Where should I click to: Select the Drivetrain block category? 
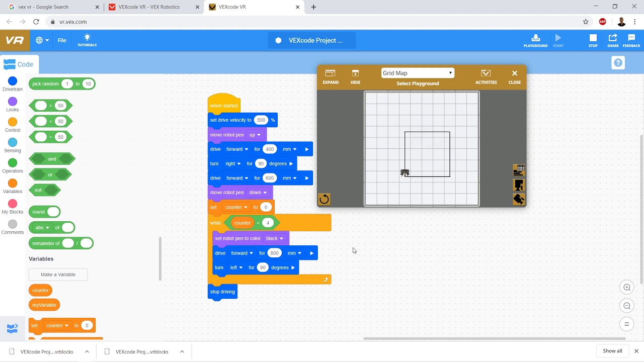coord(13,84)
